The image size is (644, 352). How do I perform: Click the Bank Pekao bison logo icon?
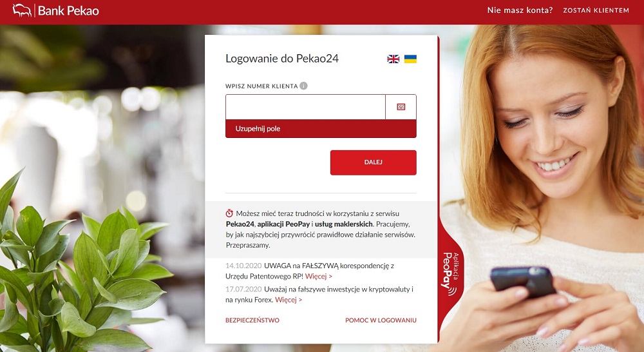click(x=22, y=10)
